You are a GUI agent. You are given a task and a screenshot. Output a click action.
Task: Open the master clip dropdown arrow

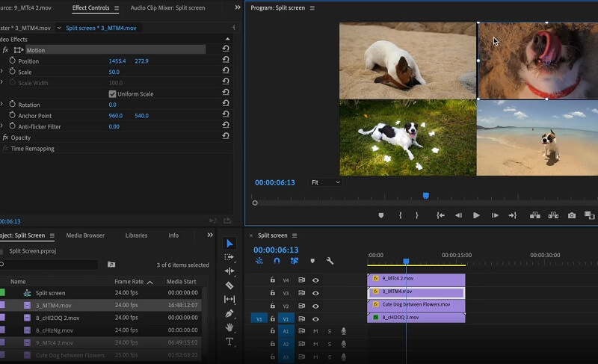tap(59, 28)
